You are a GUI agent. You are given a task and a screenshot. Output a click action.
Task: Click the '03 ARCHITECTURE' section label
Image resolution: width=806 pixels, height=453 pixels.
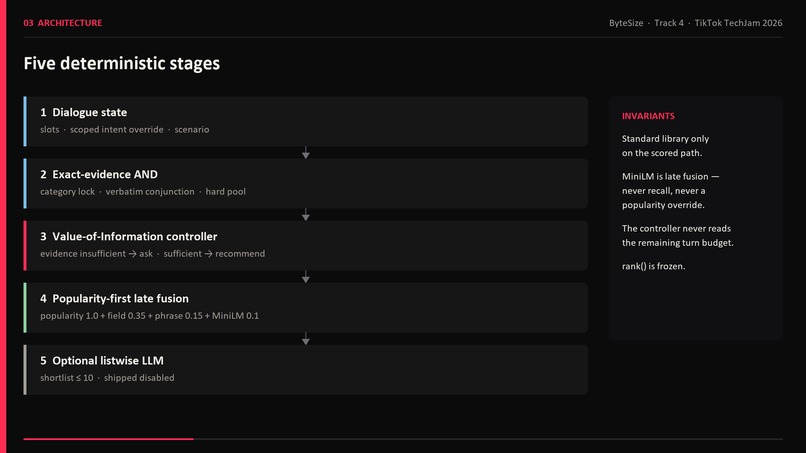coord(63,23)
